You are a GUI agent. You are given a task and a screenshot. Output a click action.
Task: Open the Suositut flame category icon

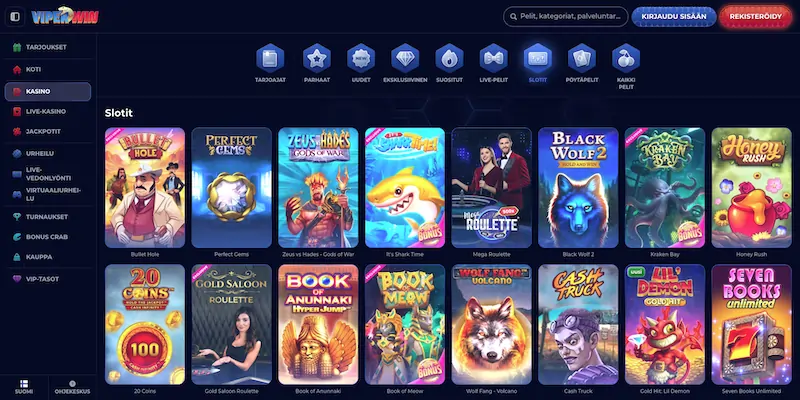click(449, 58)
